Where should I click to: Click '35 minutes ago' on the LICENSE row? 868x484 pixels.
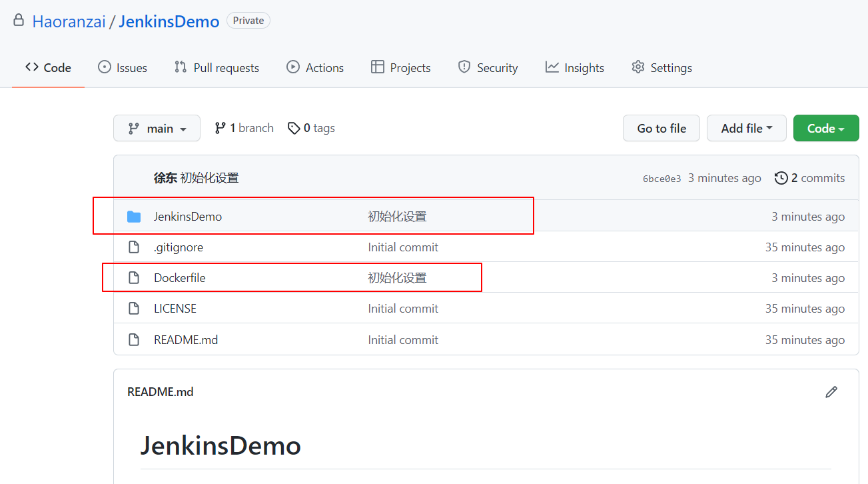click(x=805, y=309)
